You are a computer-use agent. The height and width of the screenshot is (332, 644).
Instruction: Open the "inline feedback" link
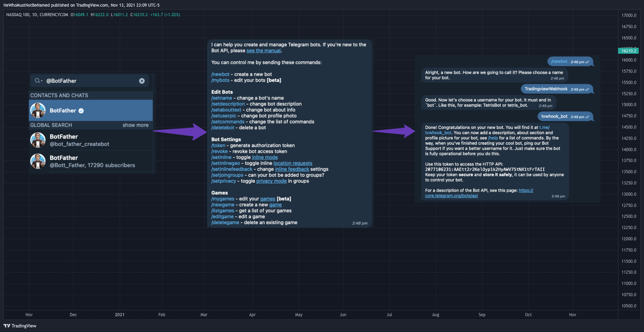coord(292,169)
